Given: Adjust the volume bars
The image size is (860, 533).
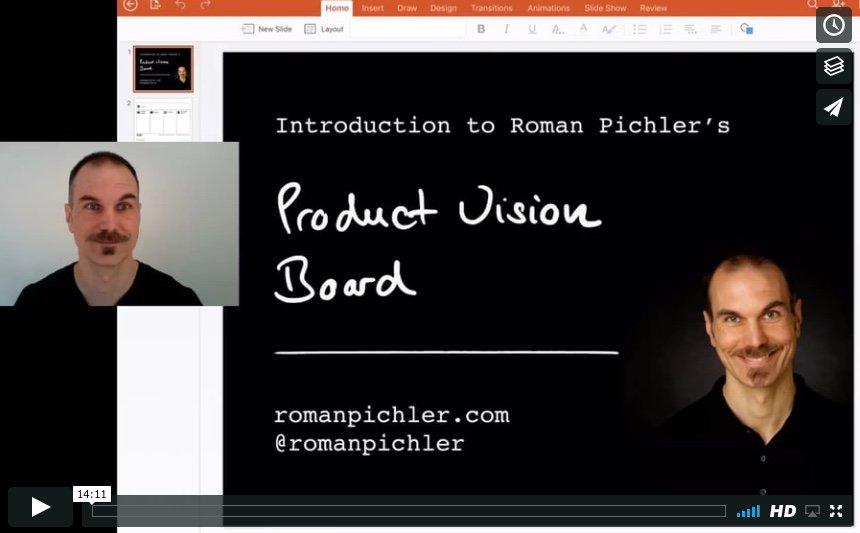Looking at the screenshot, I should coord(748,512).
